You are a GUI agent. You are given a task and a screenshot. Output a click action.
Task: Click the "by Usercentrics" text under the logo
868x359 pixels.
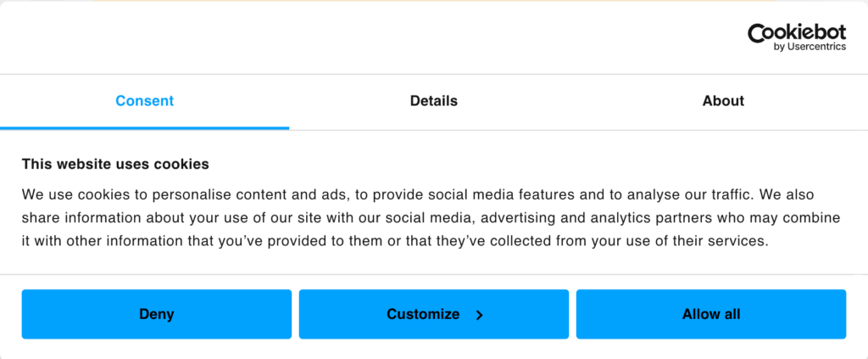click(x=810, y=48)
